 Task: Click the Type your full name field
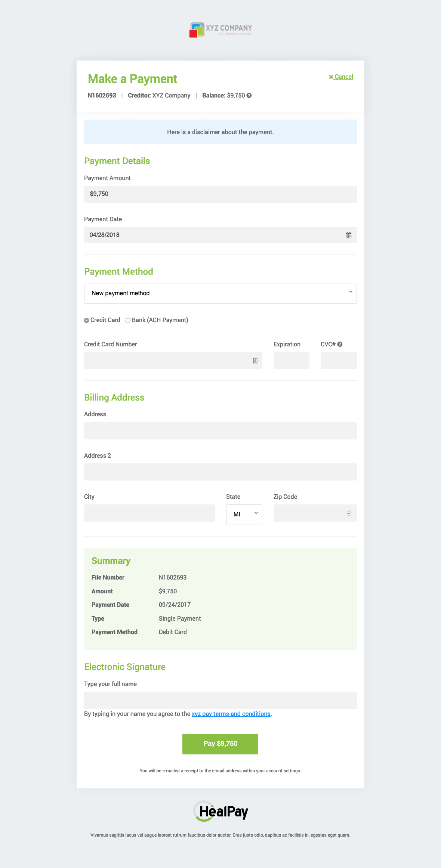tap(220, 700)
